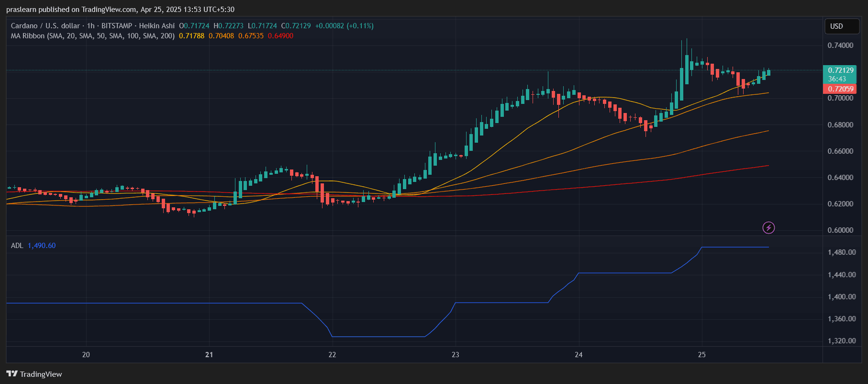Click the ADL indicator label
The width and height of the screenshot is (868, 384).
coord(17,246)
